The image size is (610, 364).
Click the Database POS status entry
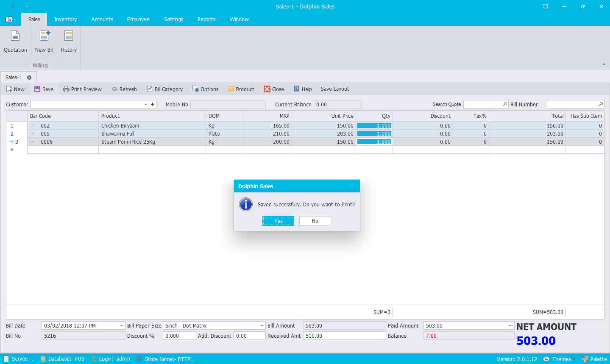point(62,359)
